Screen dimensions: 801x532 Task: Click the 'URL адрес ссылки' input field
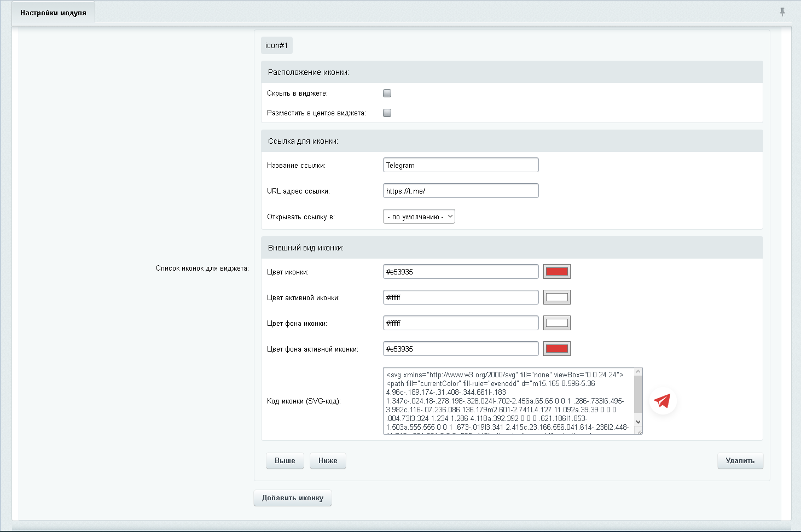pos(460,191)
